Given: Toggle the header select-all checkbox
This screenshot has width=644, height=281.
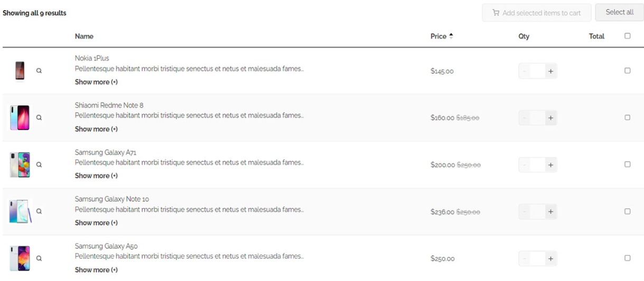Looking at the screenshot, I should tap(627, 36).
